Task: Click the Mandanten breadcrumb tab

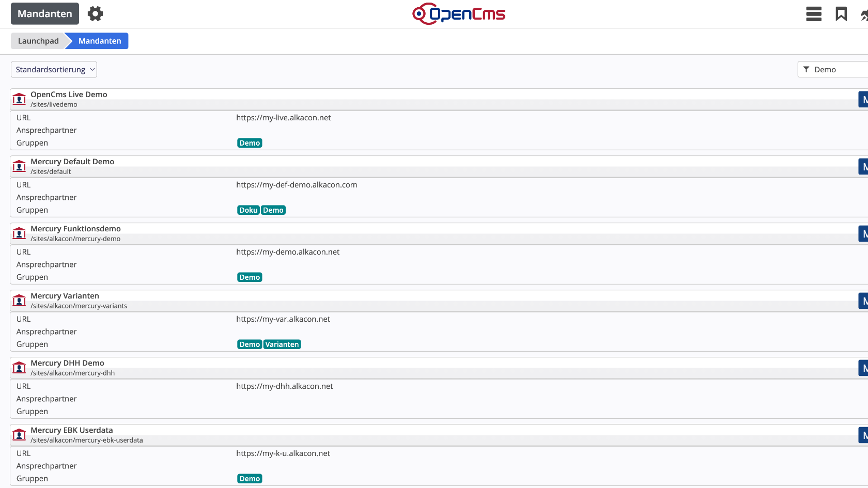Action: 99,40
